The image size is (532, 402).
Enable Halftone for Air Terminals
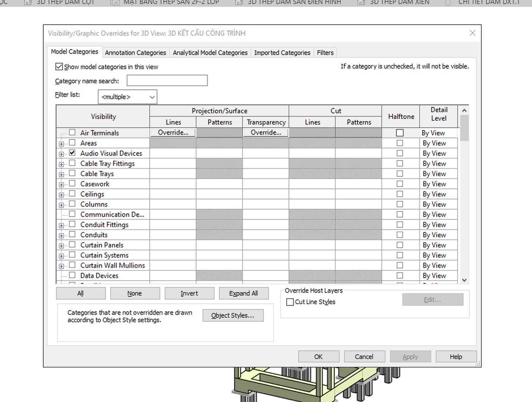[x=400, y=133]
